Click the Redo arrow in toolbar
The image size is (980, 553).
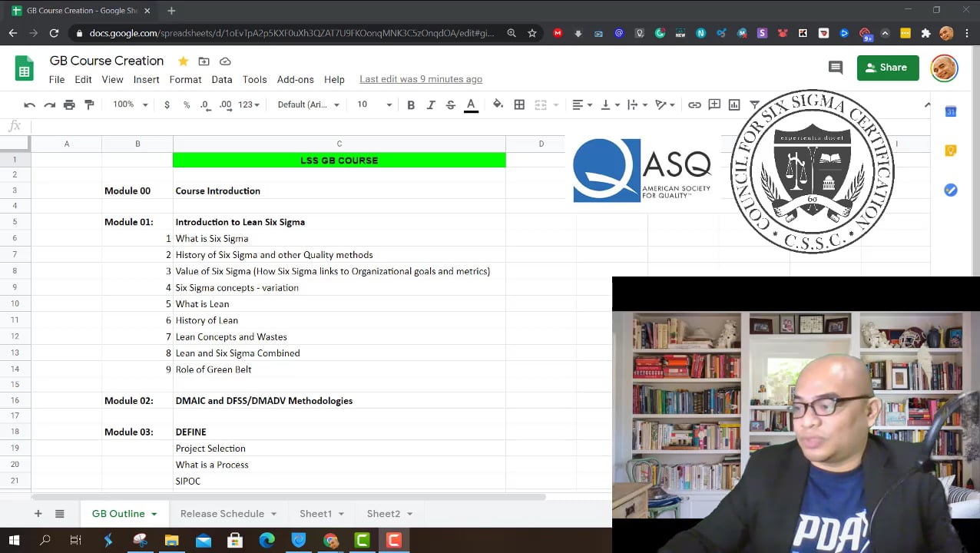49,104
